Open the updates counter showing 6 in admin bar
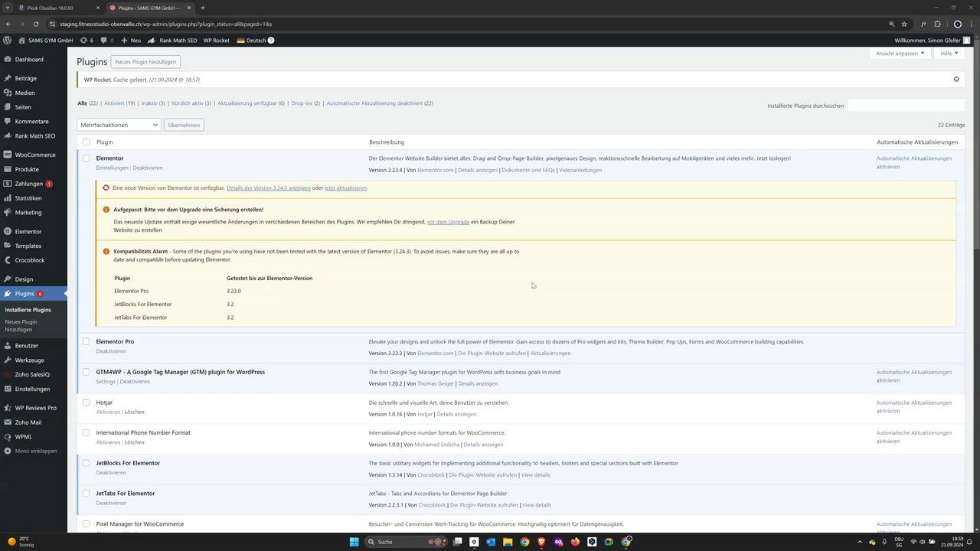Image resolution: width=980 pixels, height=551 pixels. [x=87, y=41]
